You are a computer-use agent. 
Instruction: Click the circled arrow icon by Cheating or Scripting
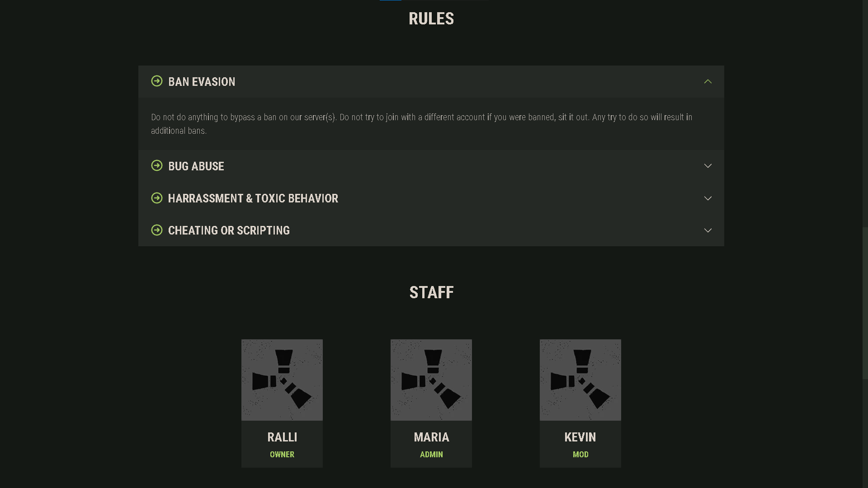(x=157, y=230)
